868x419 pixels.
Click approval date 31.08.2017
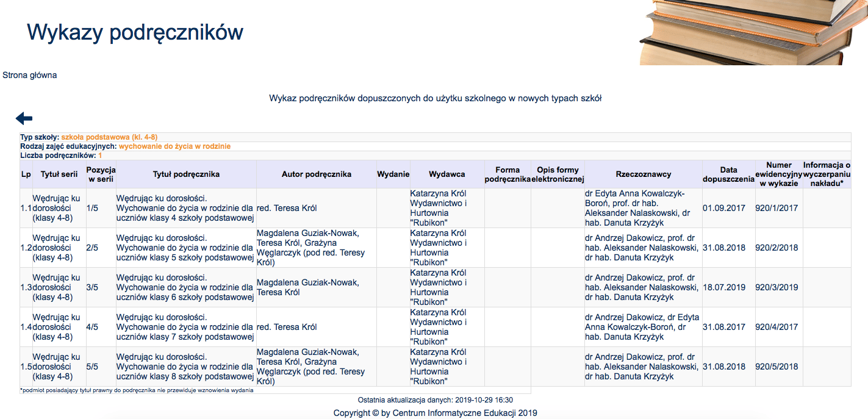click(x=724, y=327)
